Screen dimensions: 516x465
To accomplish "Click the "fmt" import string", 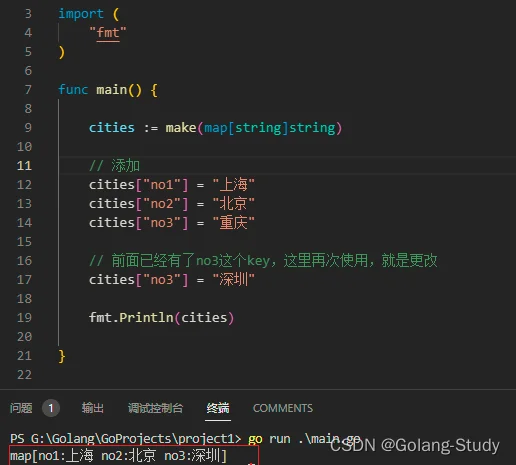I will 108,33.
